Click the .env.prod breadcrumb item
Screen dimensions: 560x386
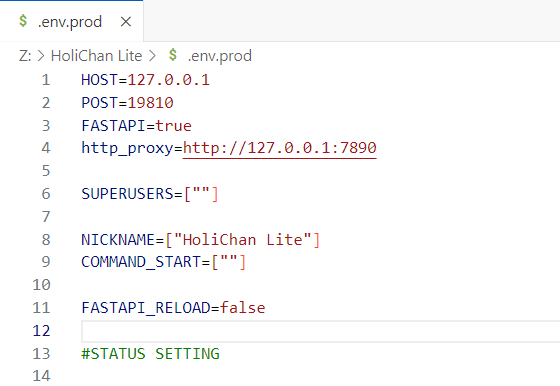[220, 56]
